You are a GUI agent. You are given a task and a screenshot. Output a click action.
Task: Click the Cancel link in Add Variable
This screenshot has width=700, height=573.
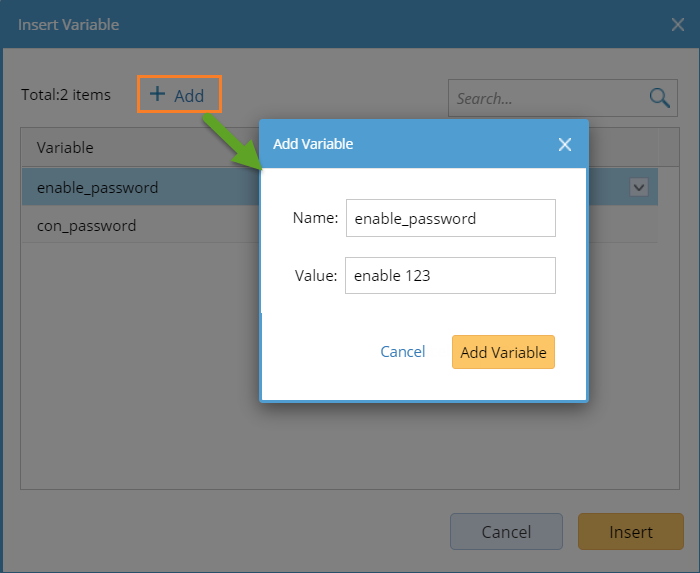tap(402, 352)
